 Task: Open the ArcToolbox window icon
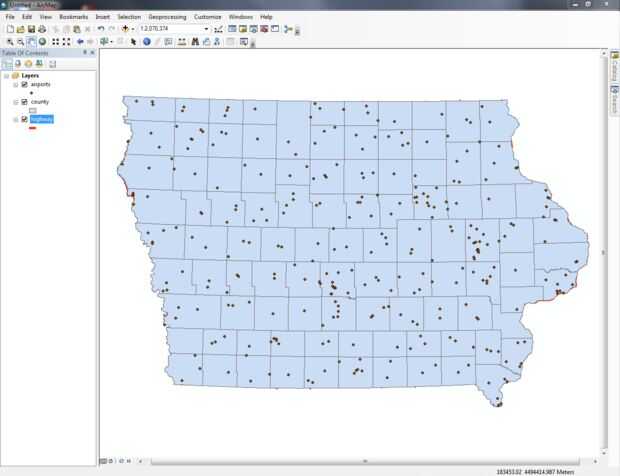click(264, 29)
